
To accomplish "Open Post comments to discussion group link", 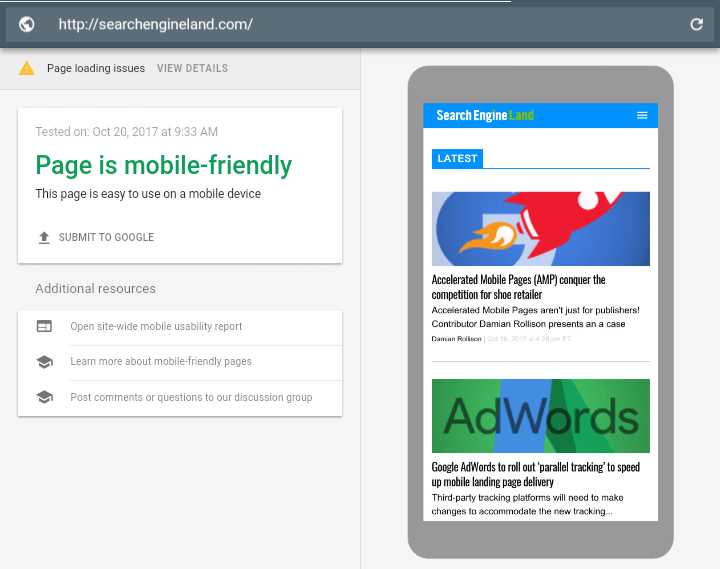I will pyautogui.click(x=191, y=397).
